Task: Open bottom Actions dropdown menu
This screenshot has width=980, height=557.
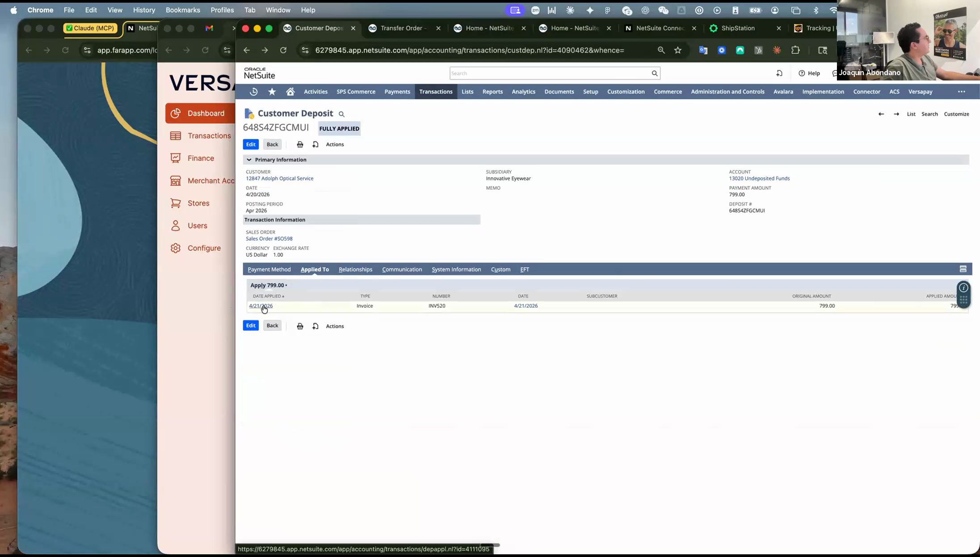Action: click(x=335, y=326)
